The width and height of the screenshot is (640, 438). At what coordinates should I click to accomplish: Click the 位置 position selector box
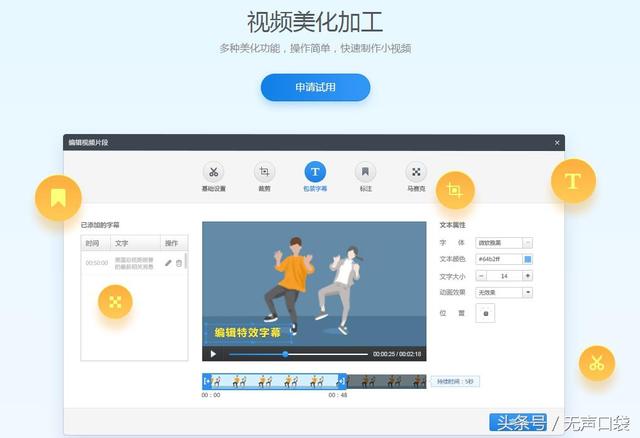[487, 313]
